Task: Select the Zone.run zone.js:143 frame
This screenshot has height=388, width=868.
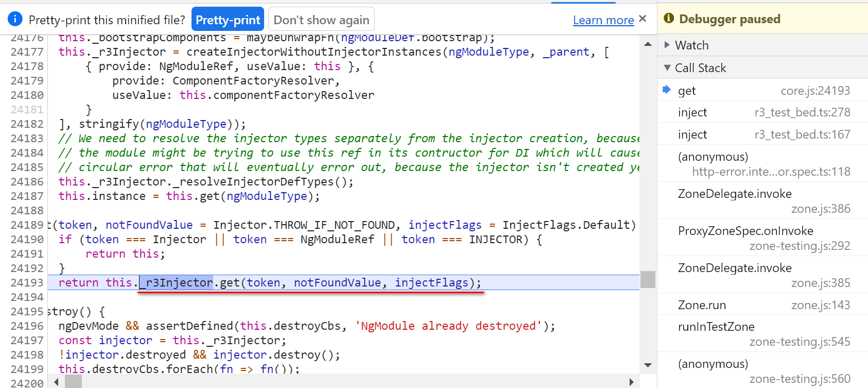Action: (762, 305)
